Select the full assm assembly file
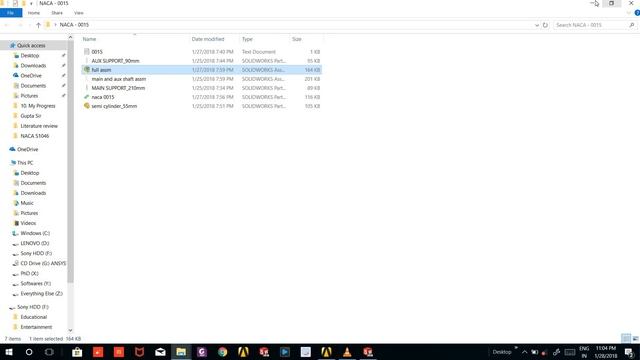 coord(202,70)
